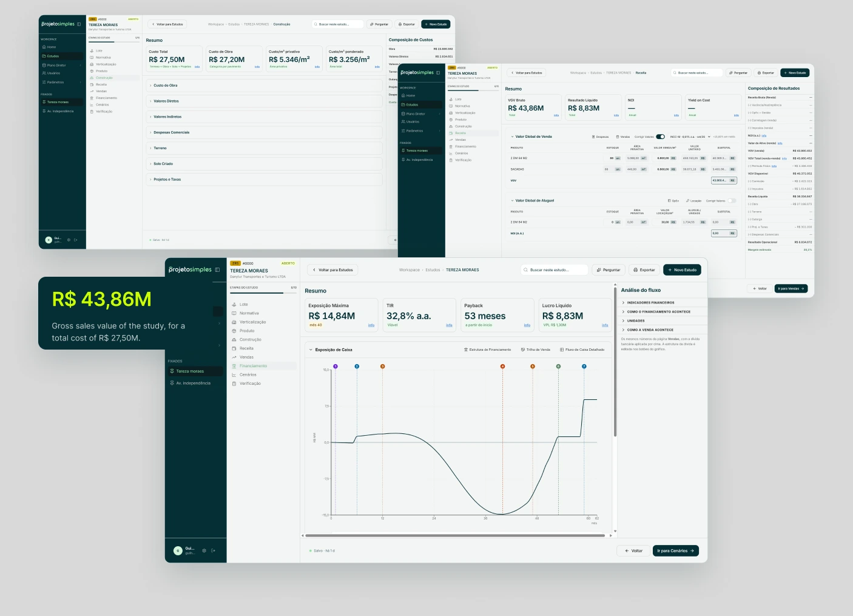Viewport: 853px width, 616px height.
Task: Open the INCC-M index dropdown in Receita window
Action: (x=690, y=137)
